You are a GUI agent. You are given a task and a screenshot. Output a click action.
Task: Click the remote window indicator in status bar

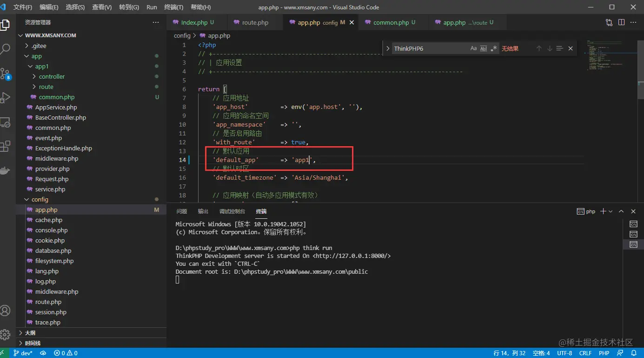pos(3,353)
